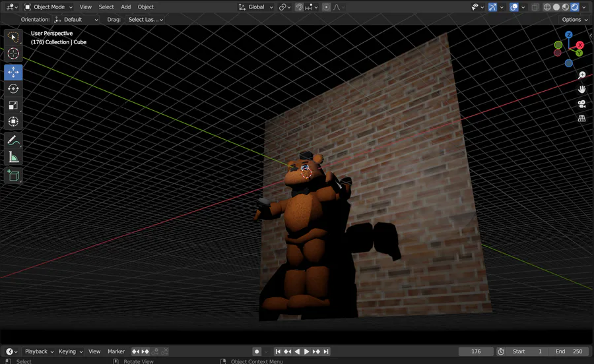This screenshot has height=364, width=594.
Task: Open the overlays options dropdown arrow
Action: pyautogui.click(x=523, y=7)
